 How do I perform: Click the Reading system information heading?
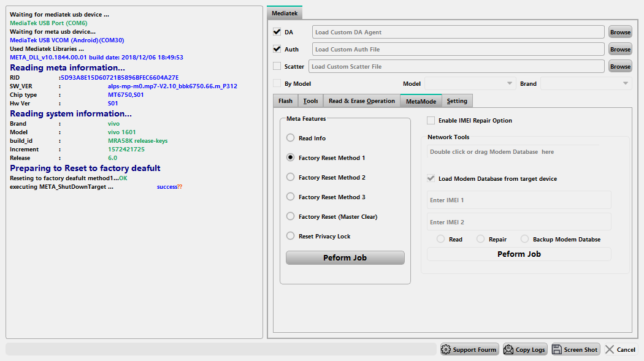[71, 113]
